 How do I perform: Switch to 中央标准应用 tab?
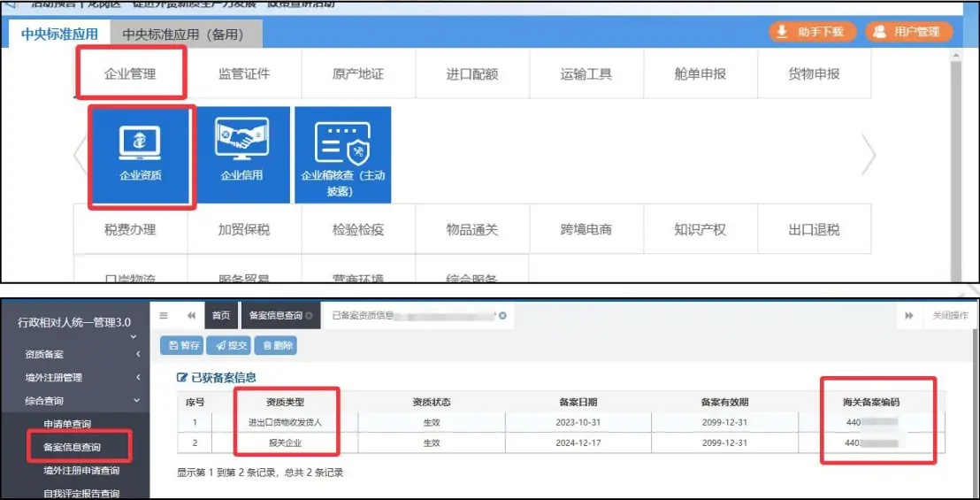click(59, 35)
